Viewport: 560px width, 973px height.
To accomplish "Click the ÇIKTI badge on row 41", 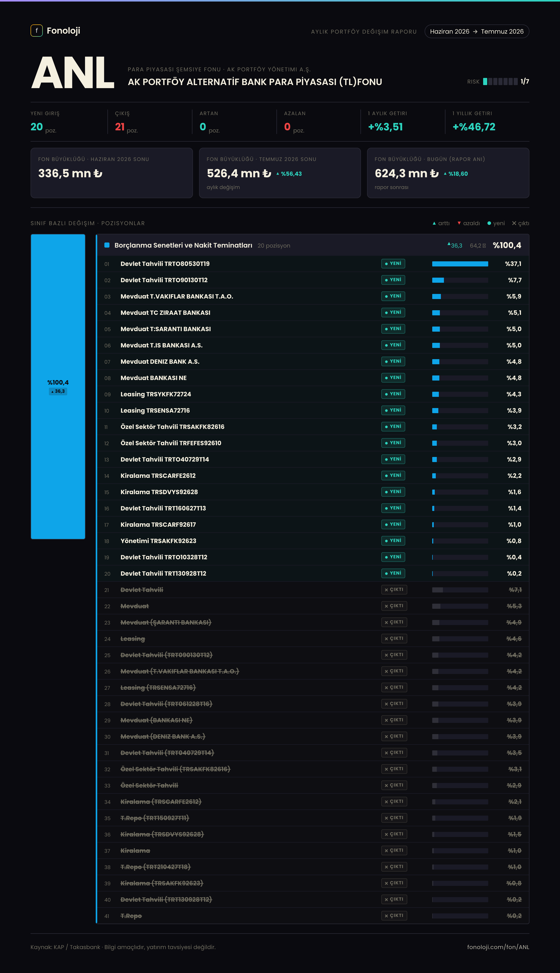I will click(x=394, y=916).
